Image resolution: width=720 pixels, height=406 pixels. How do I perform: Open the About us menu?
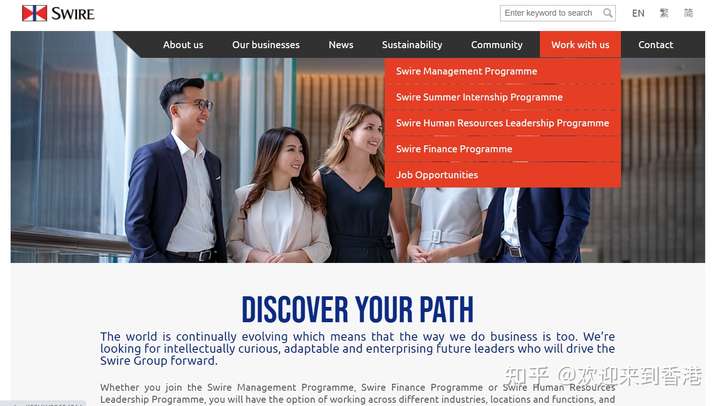[x=183, y=45]
